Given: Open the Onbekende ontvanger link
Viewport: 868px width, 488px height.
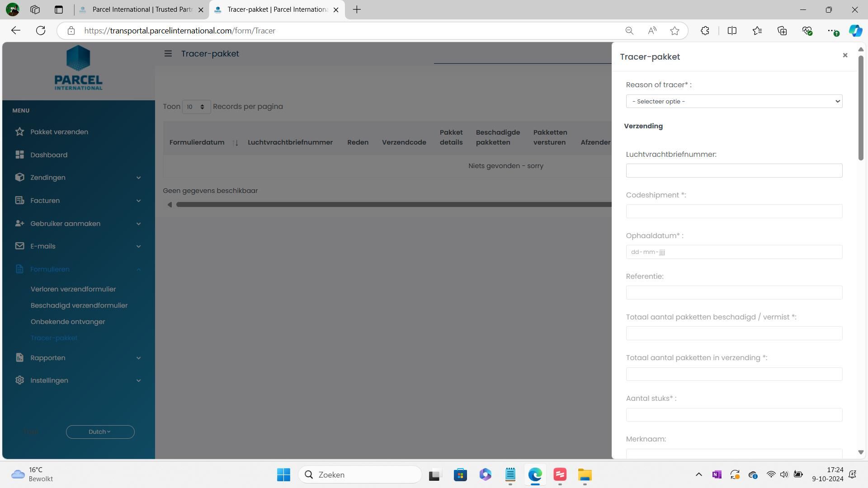Looking at the screenshot, I should [68, 322].
